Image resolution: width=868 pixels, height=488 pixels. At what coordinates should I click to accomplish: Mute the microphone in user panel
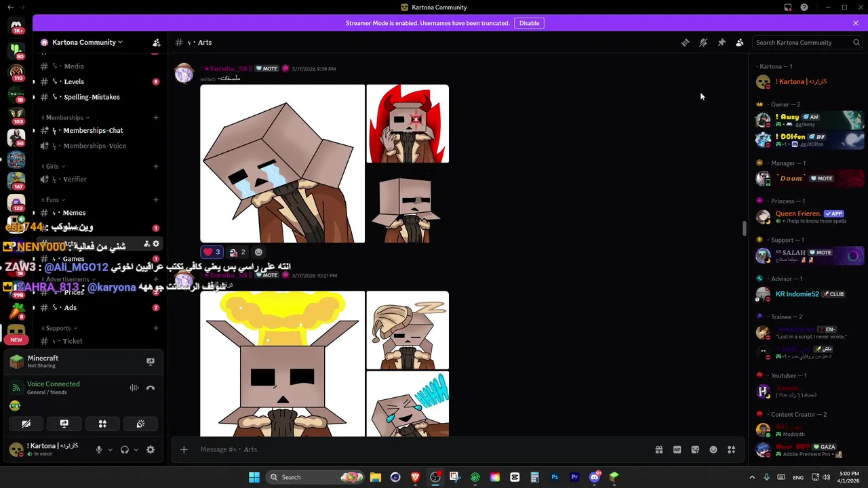99,449
